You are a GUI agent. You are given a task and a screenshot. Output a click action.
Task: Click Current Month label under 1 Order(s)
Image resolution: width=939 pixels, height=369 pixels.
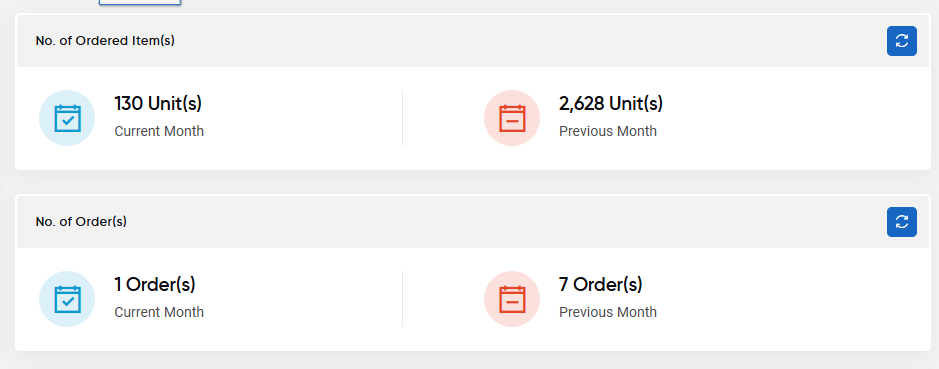[x=159, y=312]
